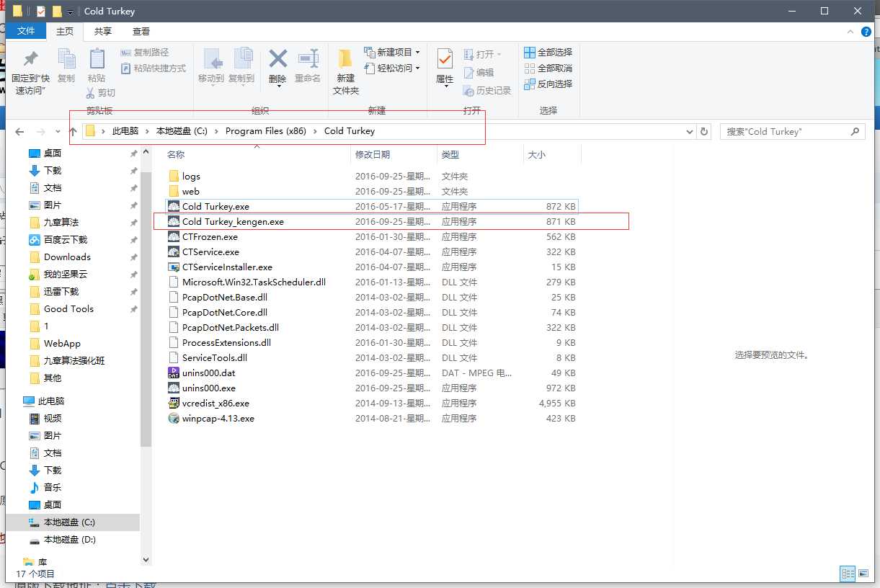Click the Delete (删除) ribbon icon
The width and height of the screenshot is (880, 588).
point(277,65)
